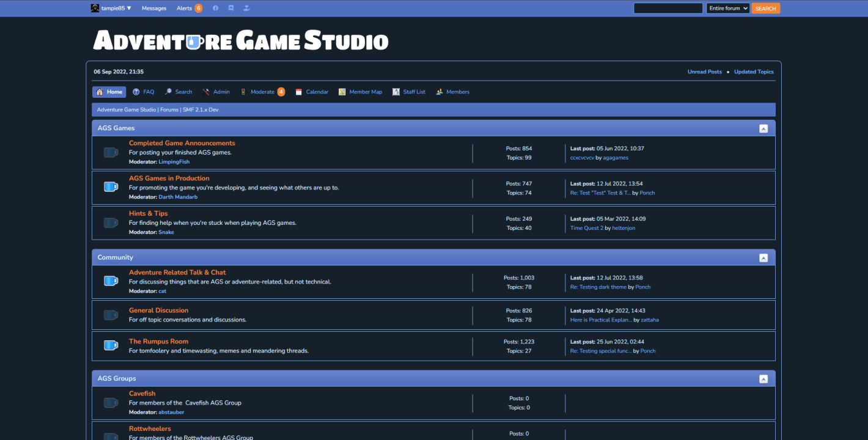Click the chat bubble icon in top bar
The width and height of the screenshot is (868, 440).
[x=231, y=8]
